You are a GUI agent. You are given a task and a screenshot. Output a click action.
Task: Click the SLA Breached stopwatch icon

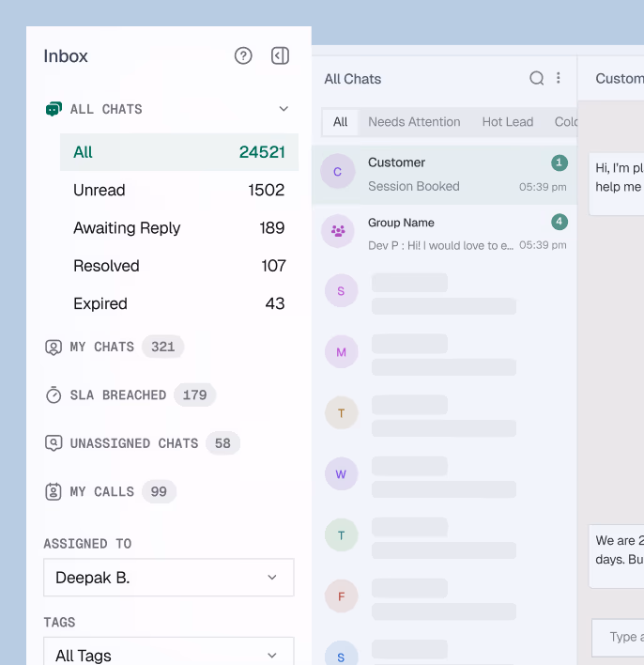click(x=54, y=395)
